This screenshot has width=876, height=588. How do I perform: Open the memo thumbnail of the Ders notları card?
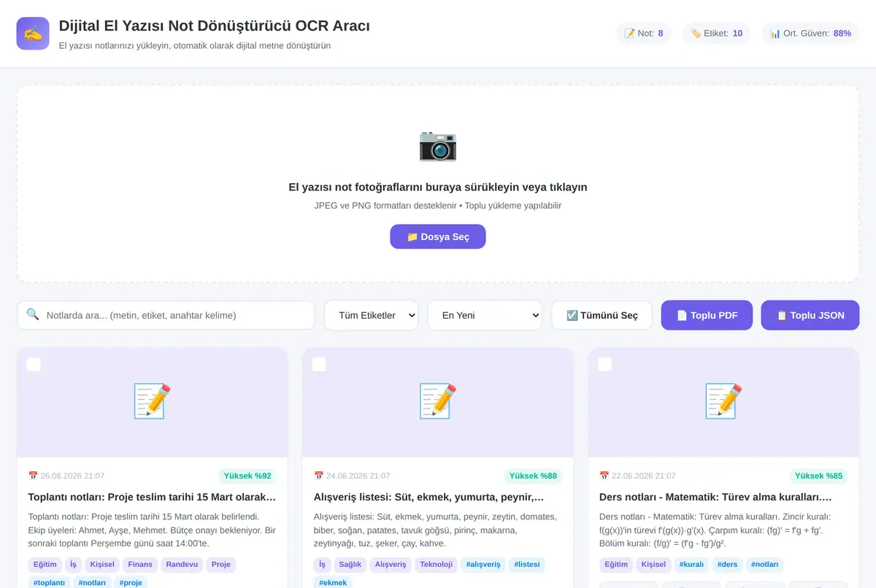[723, 401]
